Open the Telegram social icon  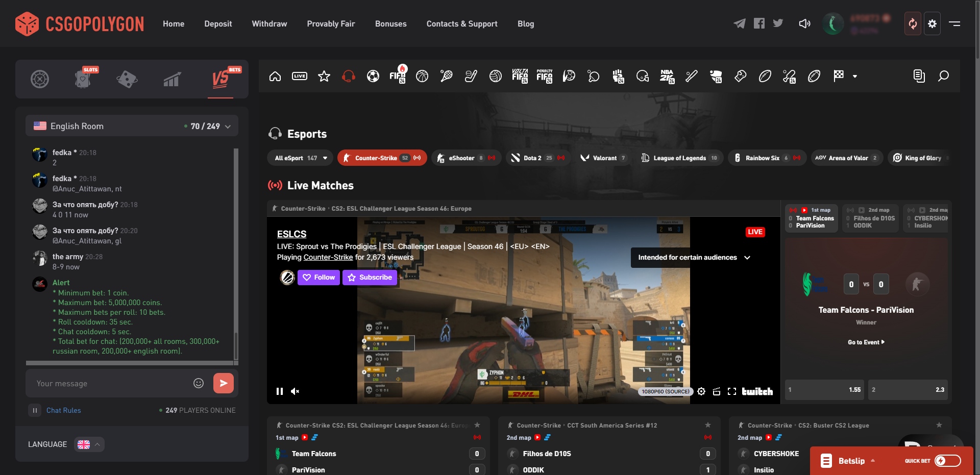coord(740,23)
